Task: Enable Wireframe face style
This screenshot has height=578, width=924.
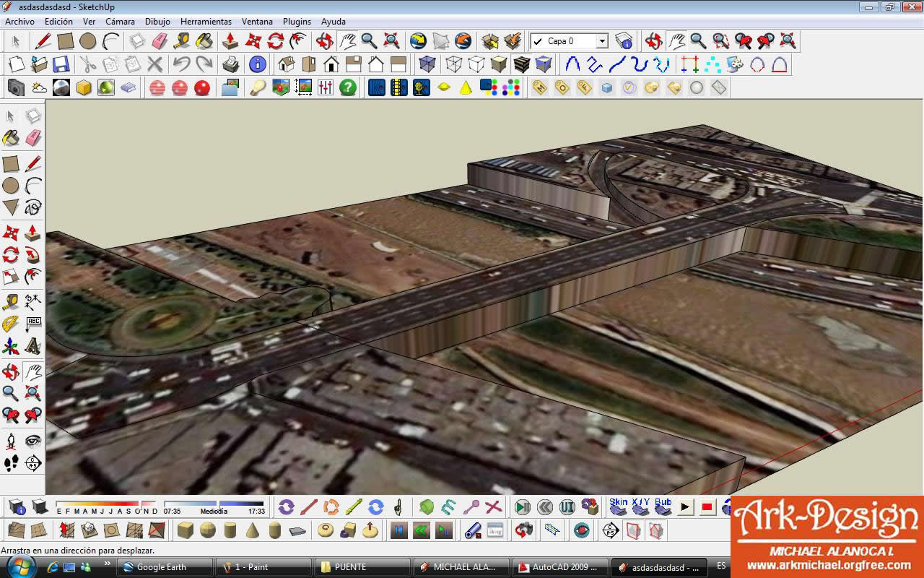Action: [454, 64]
